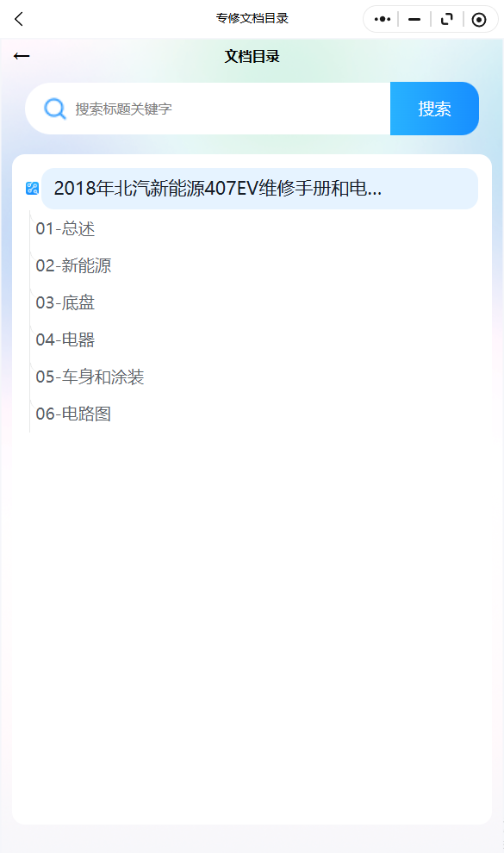Tap the left arrow beside 文档目录
Image resolution: width=504 pixels, height=853 pixels.
coord(22,56)
